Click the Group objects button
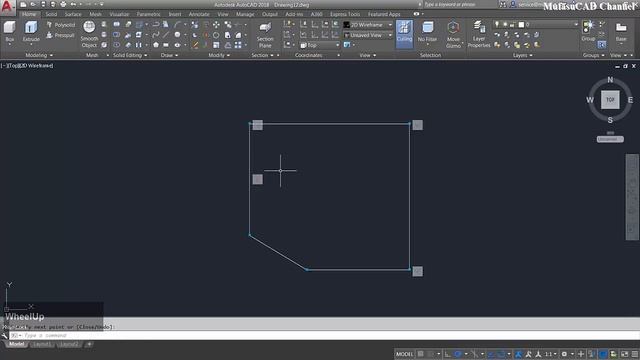The image size is (640, 360). [x=588, y=31]
